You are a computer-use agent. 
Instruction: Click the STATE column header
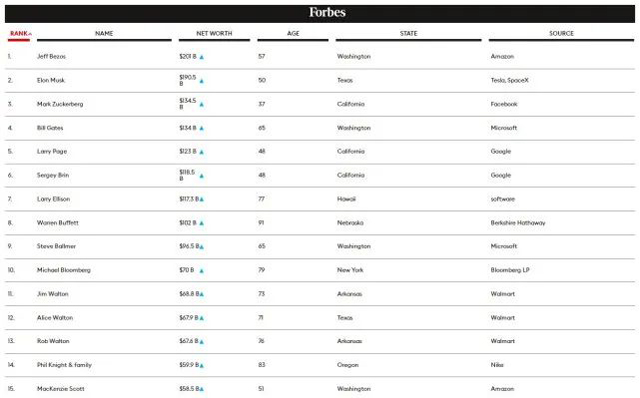(409, 33)
